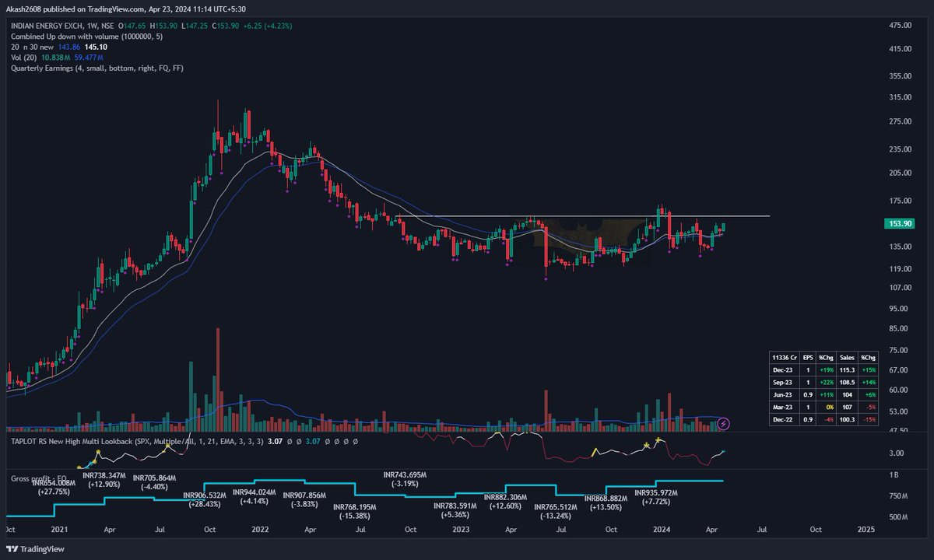This screenshot has height=560, width=934.
Task: Click the 1 B gross profit axis label
Action: 893,474
